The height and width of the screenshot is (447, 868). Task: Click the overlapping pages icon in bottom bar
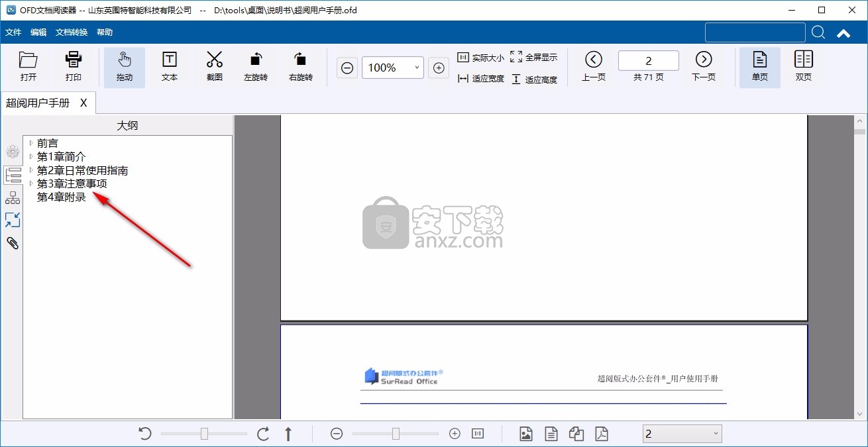click(x=576, y=434)
